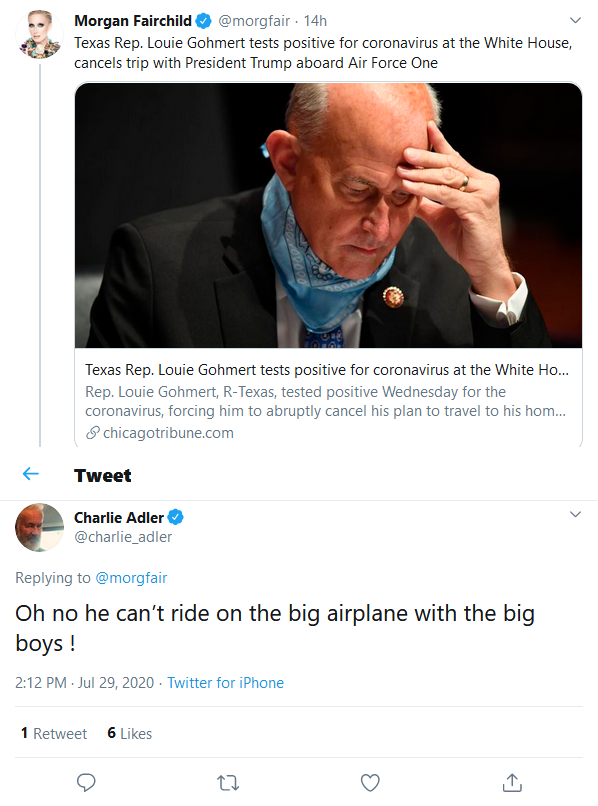View the 6 Likes list

[130, 734]
